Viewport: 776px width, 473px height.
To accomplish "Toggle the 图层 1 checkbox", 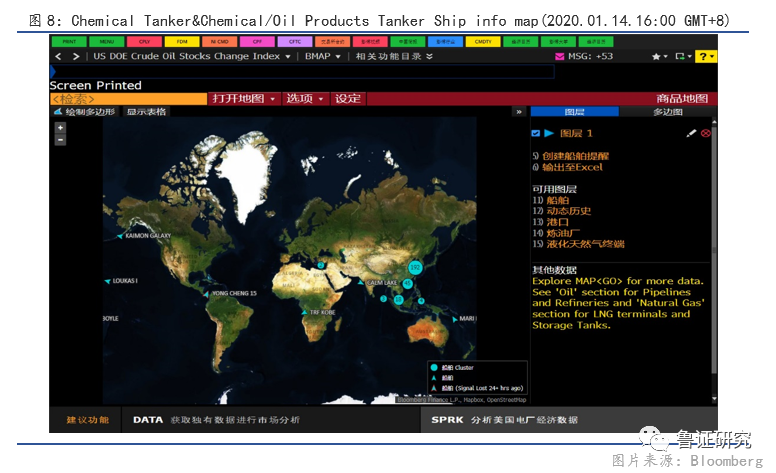I will (x=535, y=134).
